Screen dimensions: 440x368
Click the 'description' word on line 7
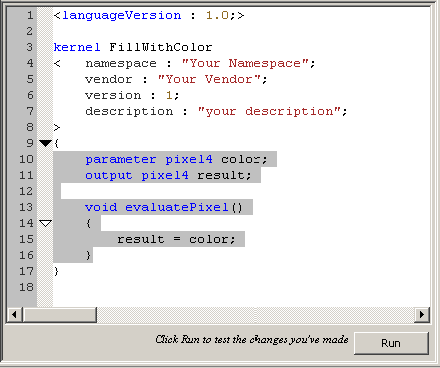pyautogui.click(x=129, y=111)
